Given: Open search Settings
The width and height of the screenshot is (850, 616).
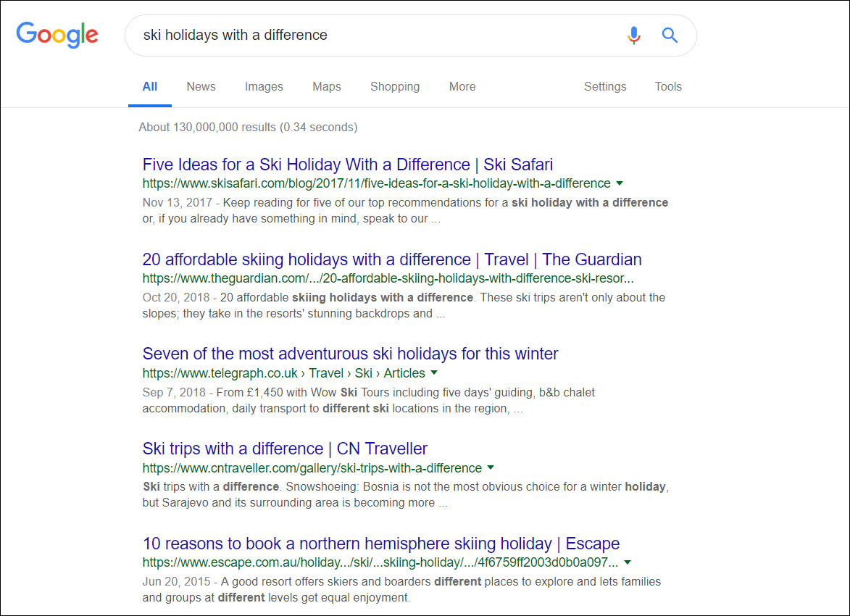Looking at the screenshot, I should click(x=605, y=87).
